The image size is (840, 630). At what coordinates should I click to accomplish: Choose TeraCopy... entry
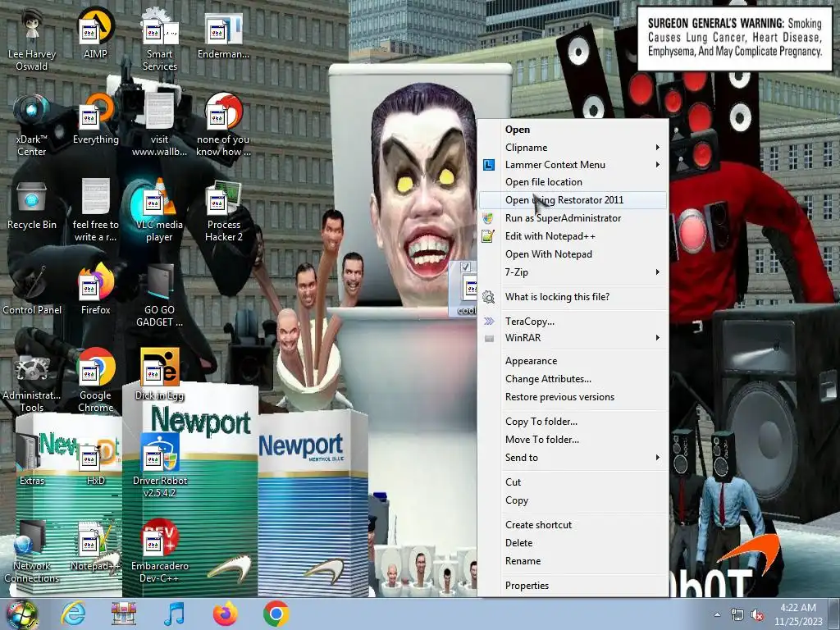572,322
